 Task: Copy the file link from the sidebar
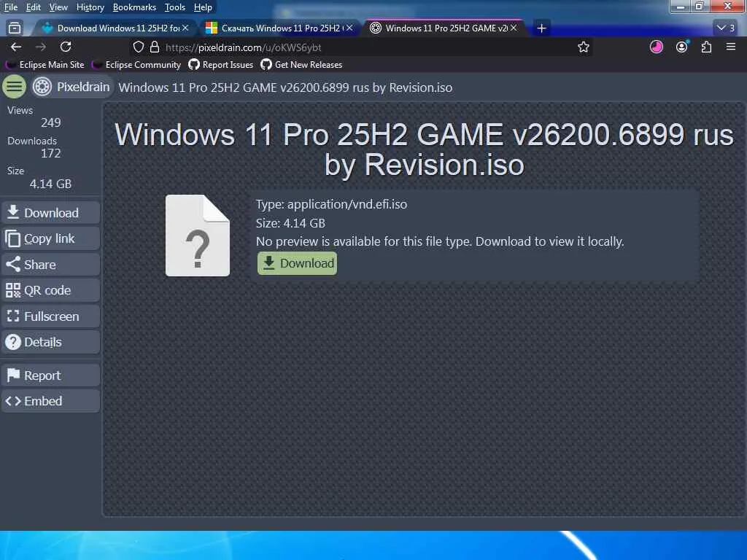50,238
